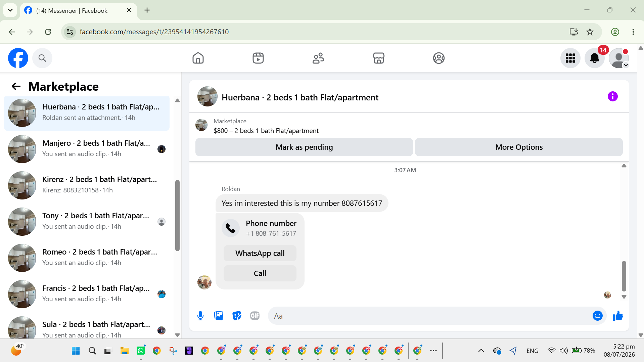
Task: Open the Chrome profile icon
Action: tap(615, 32)
